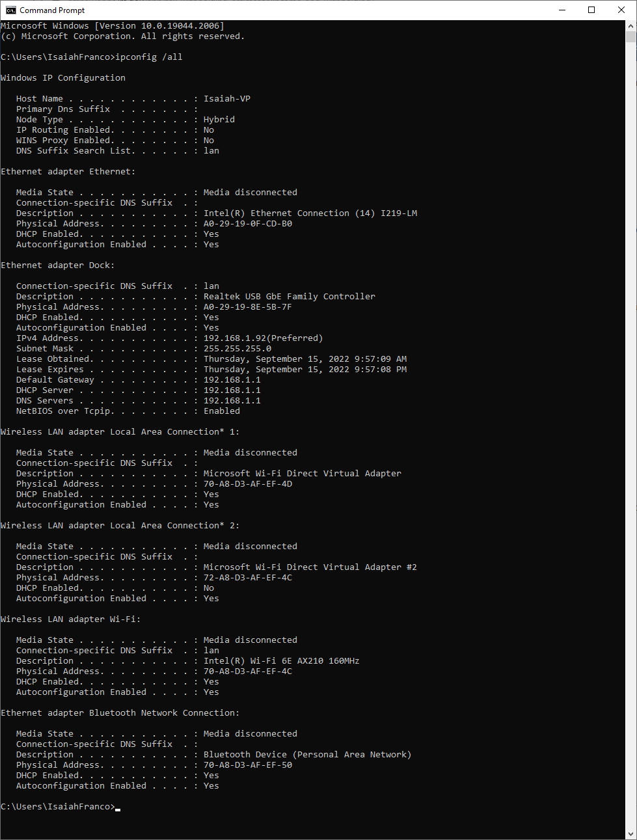
Task: Click the Subnet Mask 255.255.255.0
Action: pos(237,348)
